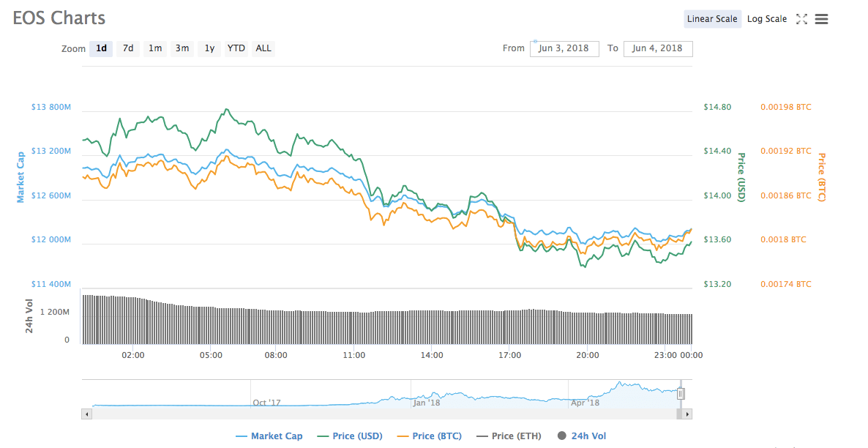Set zoom range to 7d
This screenshot has width=868, height=448.
(128, 48)
